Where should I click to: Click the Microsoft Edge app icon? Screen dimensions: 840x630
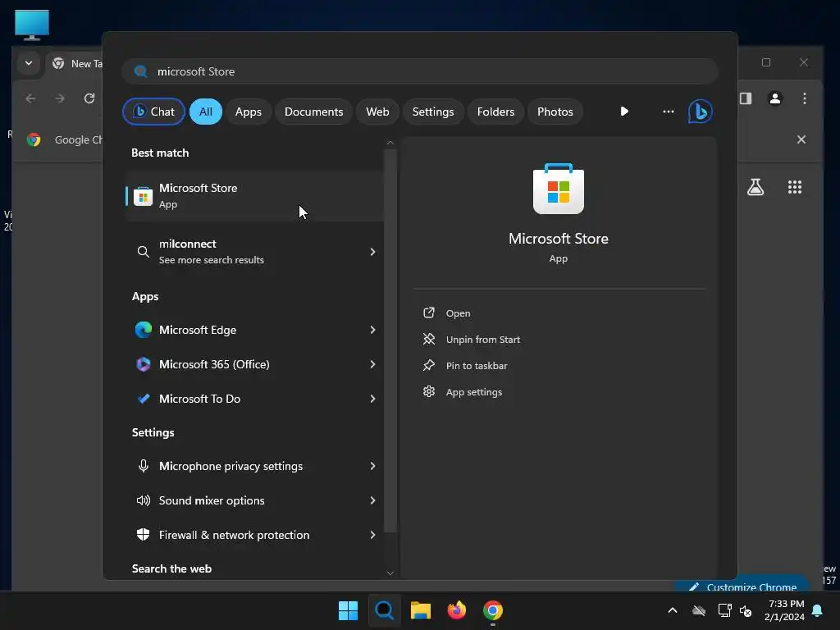click(x=143, y=330)
